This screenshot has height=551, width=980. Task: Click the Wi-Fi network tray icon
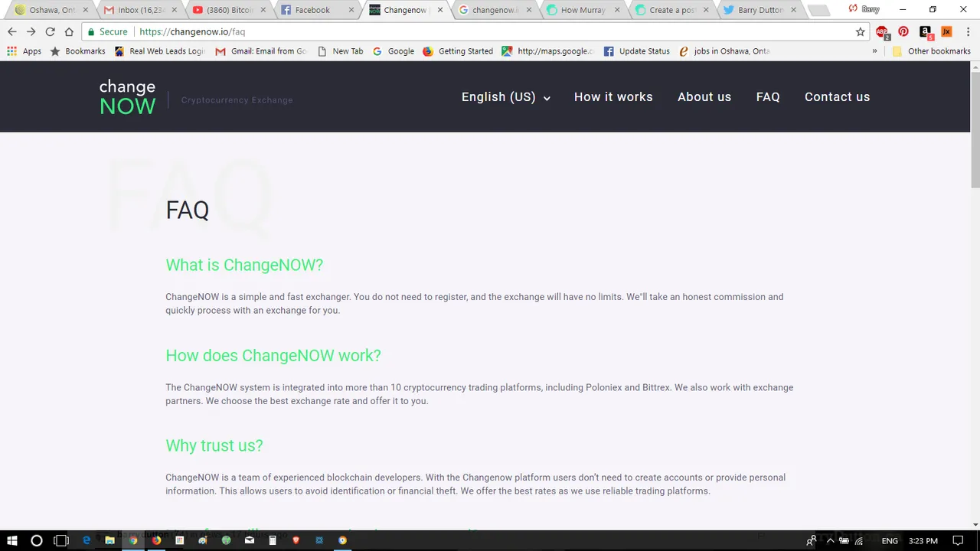(x=859, y=541)
